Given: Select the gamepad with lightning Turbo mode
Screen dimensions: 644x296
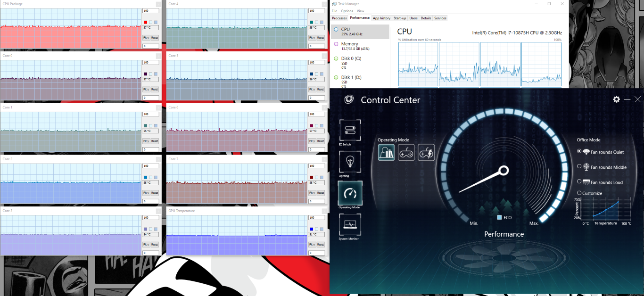Looking at the screenshot, I should pyautogui.click(x=426, y=152).
